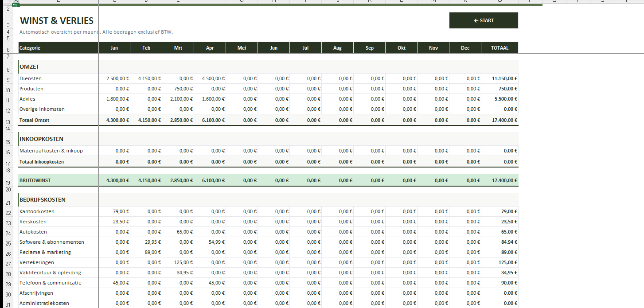Click row header 19

point(8,182)
